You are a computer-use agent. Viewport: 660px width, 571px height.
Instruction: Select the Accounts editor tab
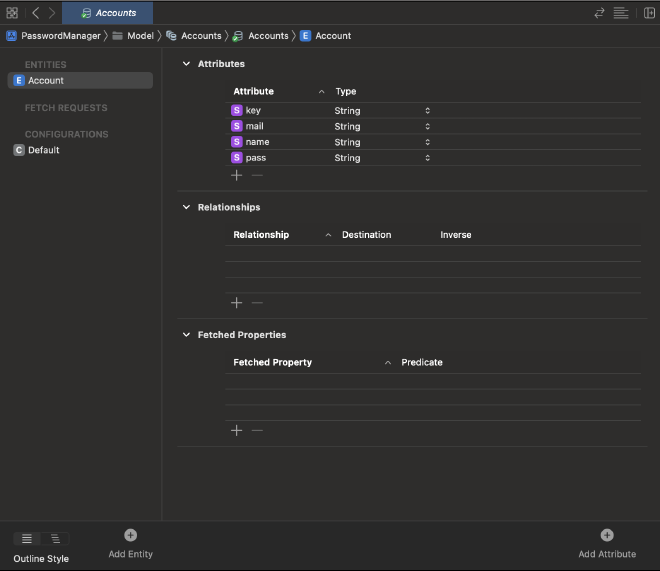[x=108, y=13]
